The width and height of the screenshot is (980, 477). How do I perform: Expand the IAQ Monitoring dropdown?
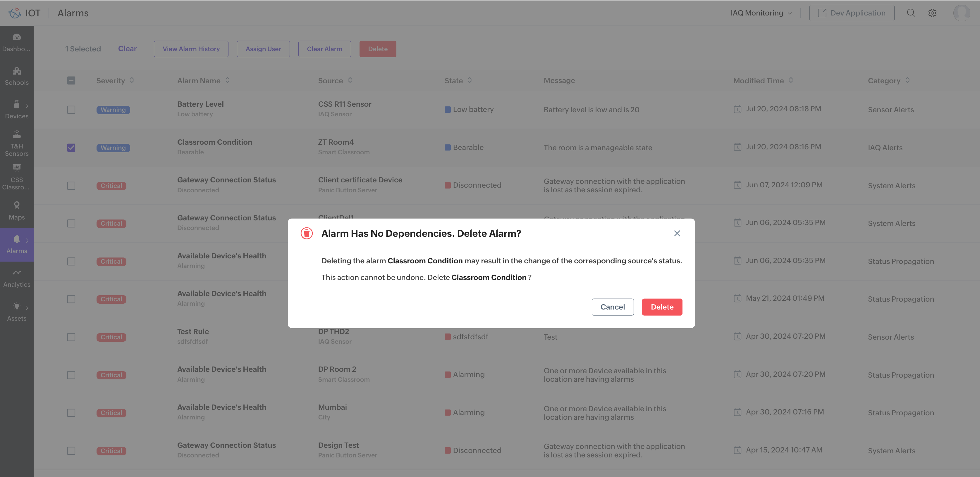pyautogui.click(x=761, y=13)
